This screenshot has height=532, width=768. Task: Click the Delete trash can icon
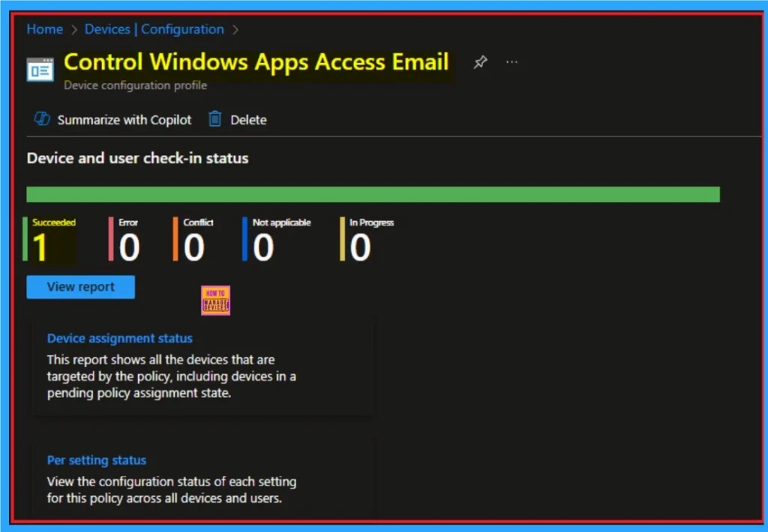click(215, 120)
